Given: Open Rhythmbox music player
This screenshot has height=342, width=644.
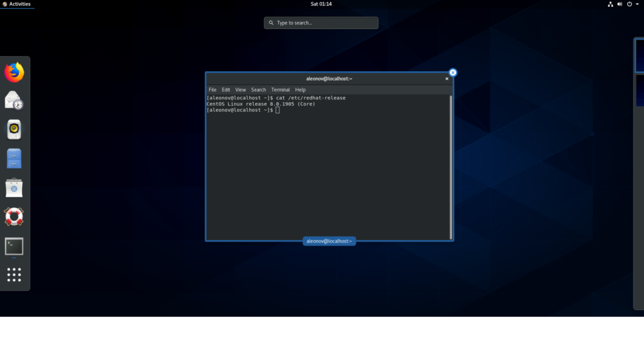Looking at the screenshot, I should [14, 130].
